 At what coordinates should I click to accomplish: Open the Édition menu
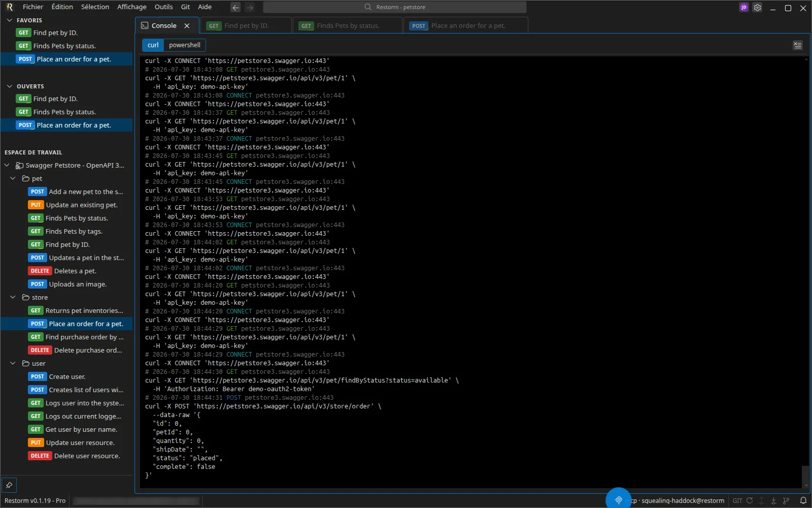[x=62, y=7]
